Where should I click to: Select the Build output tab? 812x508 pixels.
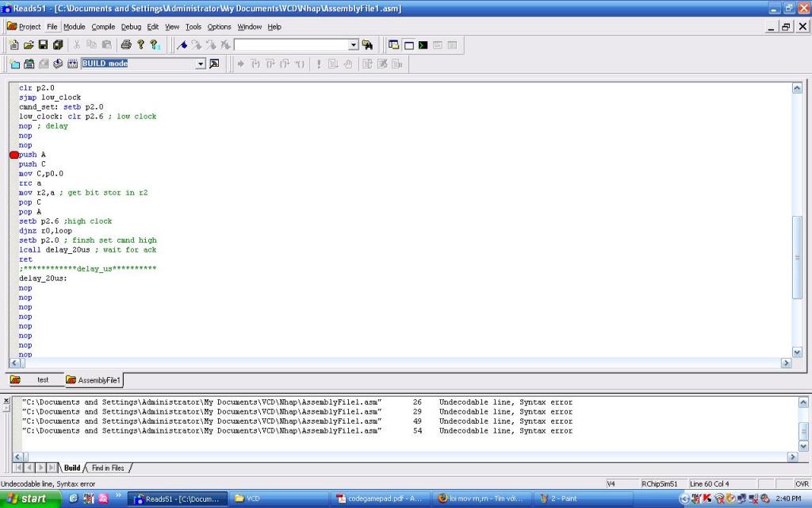pyautogui.click(x=72, y=468)
